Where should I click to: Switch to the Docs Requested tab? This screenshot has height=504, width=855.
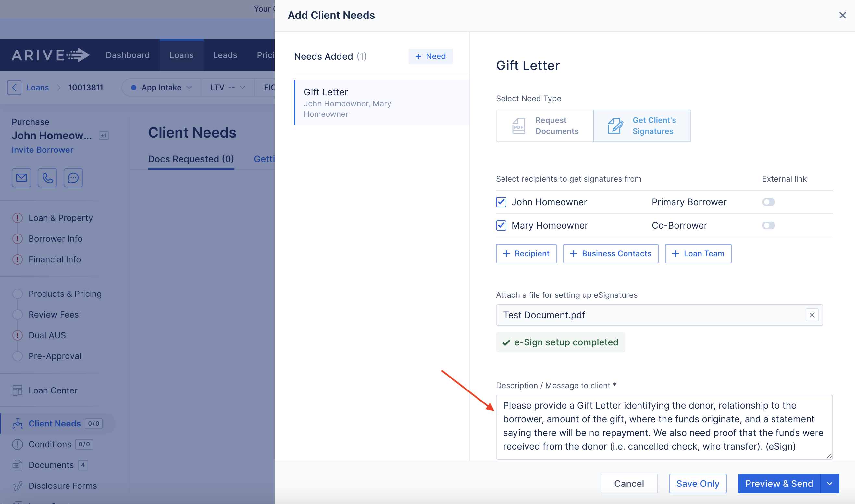click(x=191, y=159)
